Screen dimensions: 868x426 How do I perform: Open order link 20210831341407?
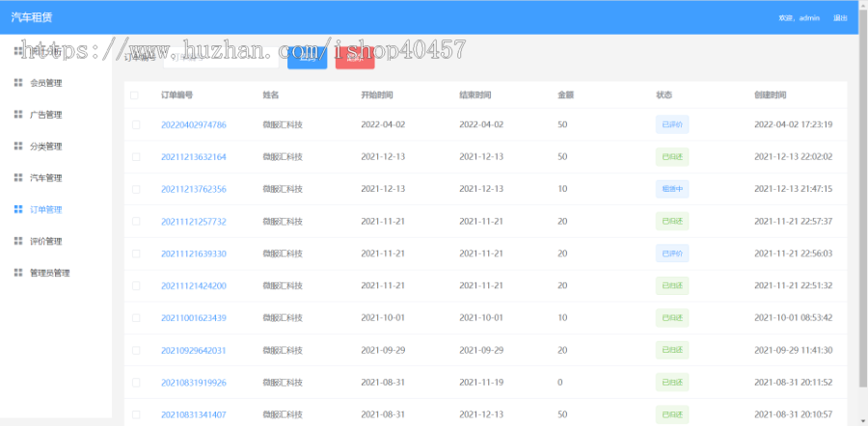point(194,414)
